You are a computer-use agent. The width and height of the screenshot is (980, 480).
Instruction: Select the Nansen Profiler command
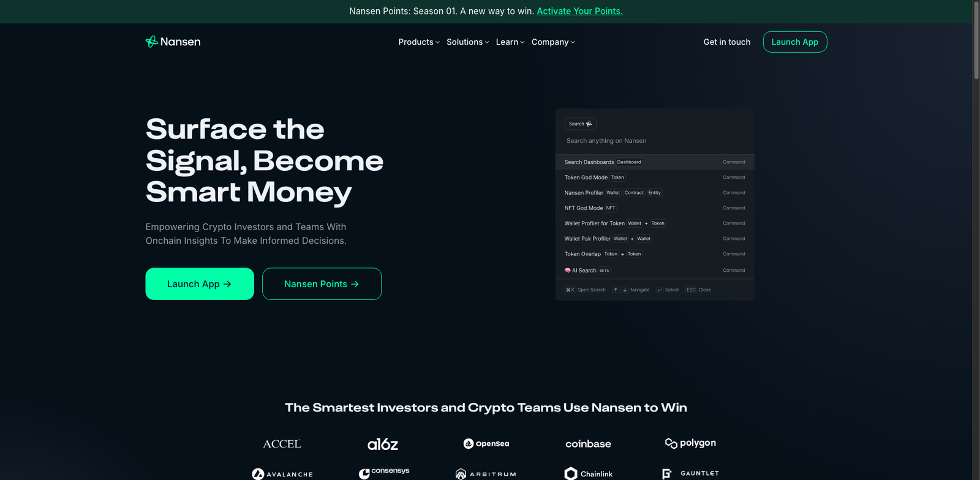point(654,193)
